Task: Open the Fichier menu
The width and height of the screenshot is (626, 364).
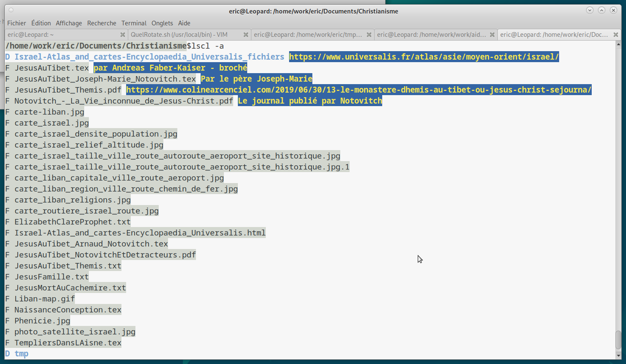Action: pos(17,23)
